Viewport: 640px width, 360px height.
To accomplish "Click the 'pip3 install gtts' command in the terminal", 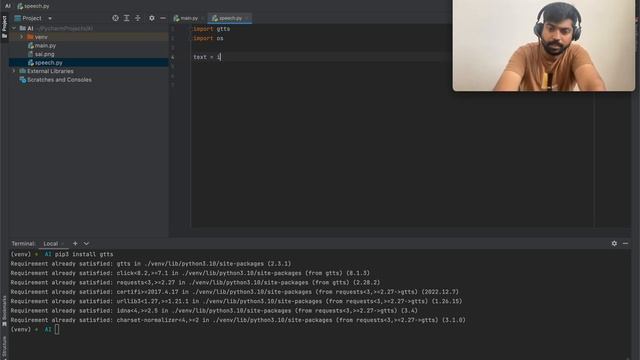I will pos(84,254).
